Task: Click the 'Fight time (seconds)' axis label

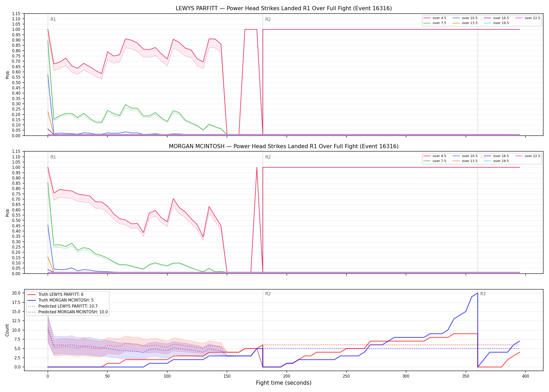Action: click(x=284, y=383)
